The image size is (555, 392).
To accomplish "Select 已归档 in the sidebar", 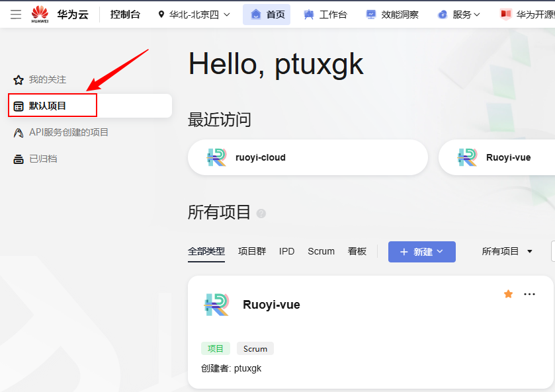I will 43,159.
